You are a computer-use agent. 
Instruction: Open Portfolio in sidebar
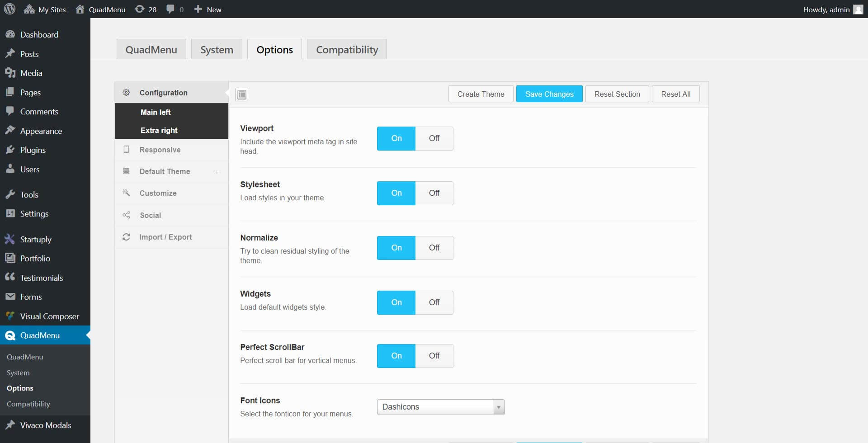point(45,258)
